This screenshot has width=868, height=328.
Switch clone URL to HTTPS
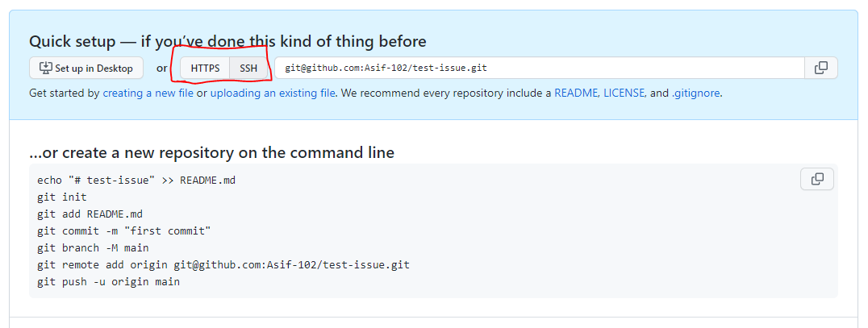point(206,69)
